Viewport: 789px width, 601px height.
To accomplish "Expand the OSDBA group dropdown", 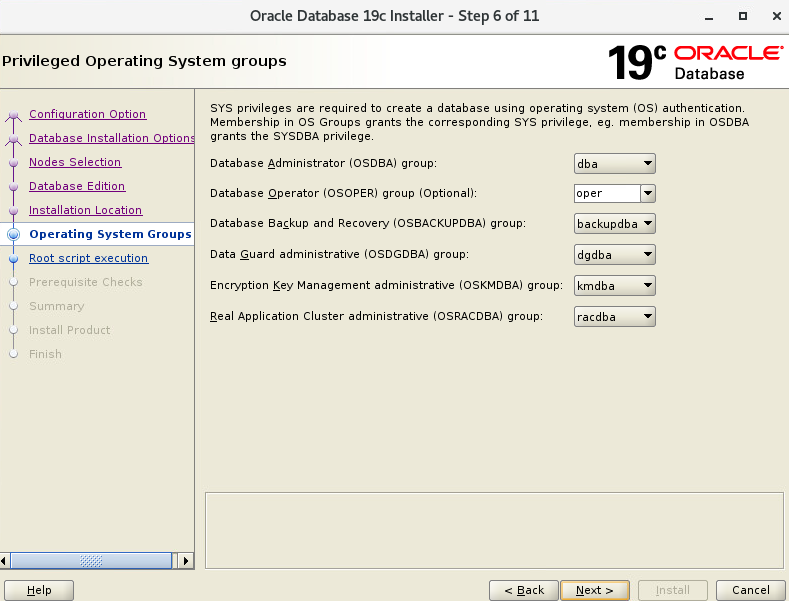I will (615, 163).
